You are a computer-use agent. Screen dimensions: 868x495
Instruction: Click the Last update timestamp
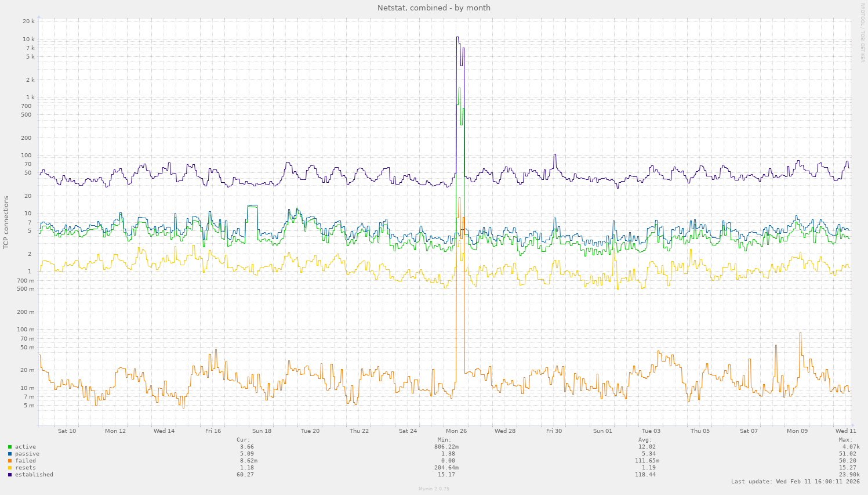pyautogui.click(x=795, y=481)
